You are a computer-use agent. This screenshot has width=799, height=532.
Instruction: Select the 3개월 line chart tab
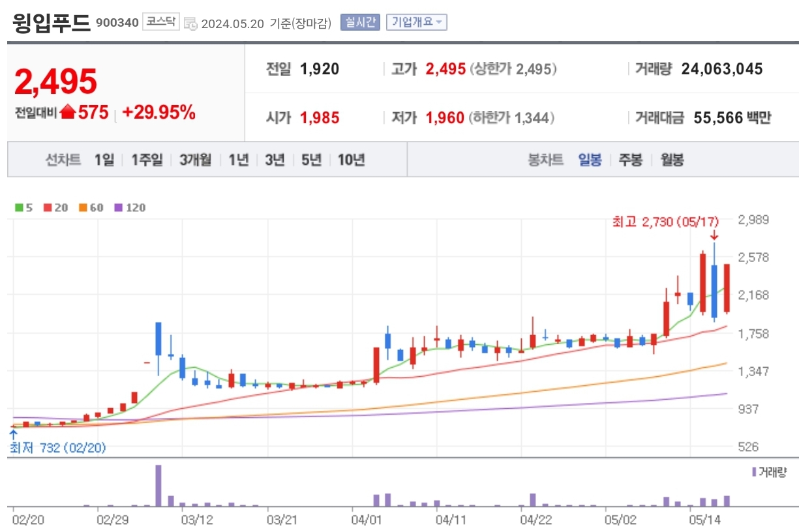click(x=196, y=160)
